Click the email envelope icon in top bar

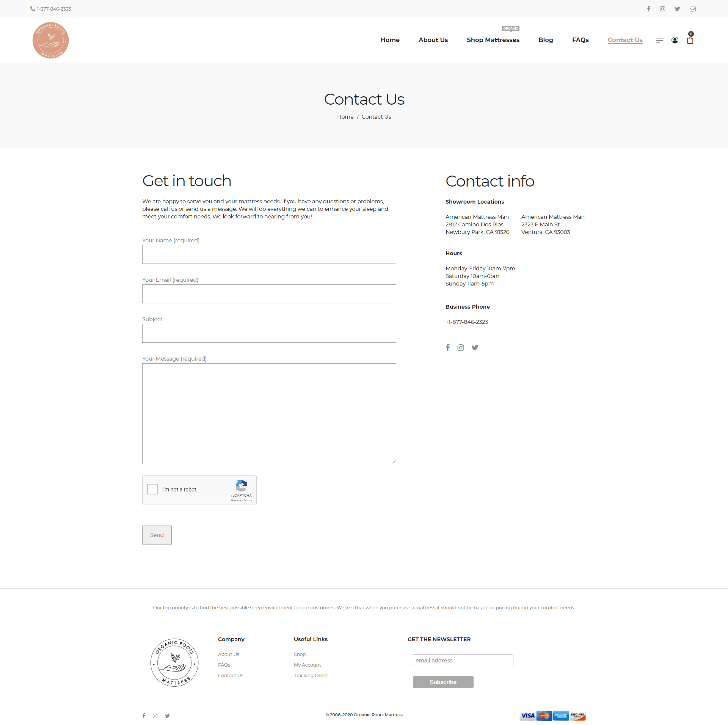[x=692, y=9]
